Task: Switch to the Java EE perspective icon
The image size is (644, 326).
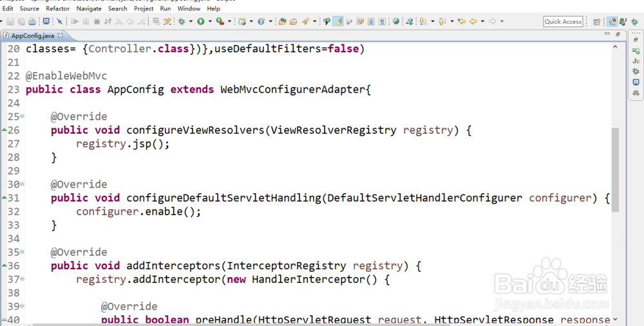Action: pyautogui.click(x=612, y=22)
